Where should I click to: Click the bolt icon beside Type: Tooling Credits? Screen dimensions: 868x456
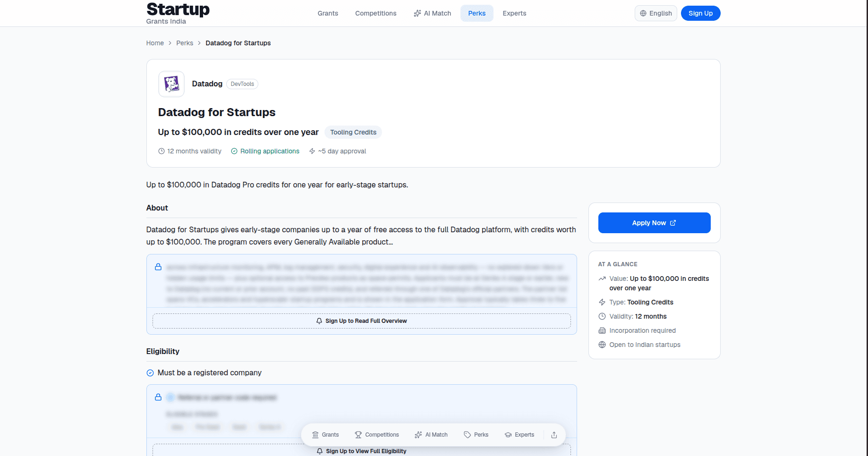click(602, 302)
